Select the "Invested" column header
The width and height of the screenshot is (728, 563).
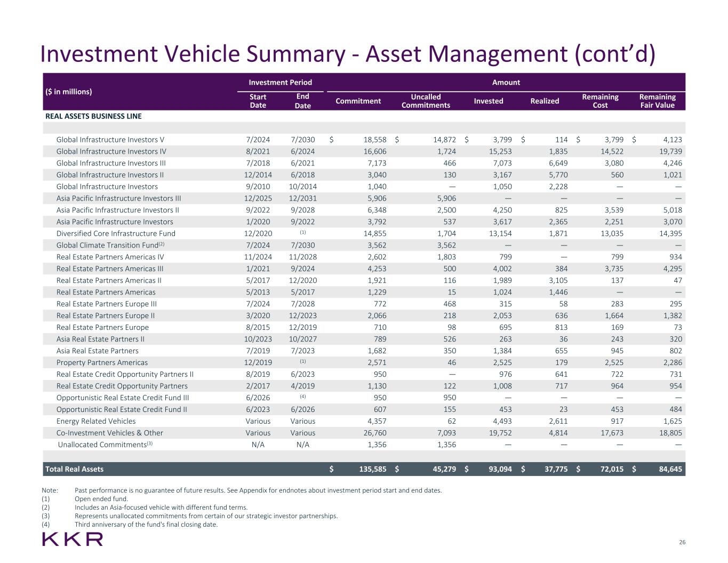click(489, 101)
